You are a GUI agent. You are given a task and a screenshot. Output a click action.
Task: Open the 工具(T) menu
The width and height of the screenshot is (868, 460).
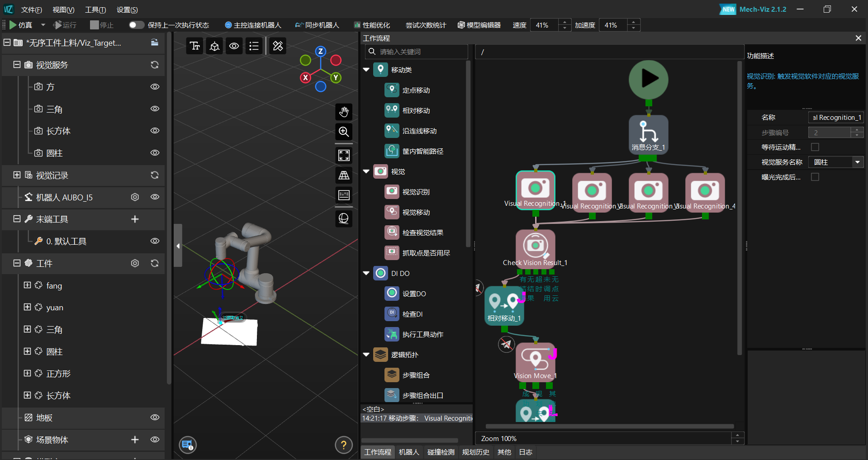95,9
